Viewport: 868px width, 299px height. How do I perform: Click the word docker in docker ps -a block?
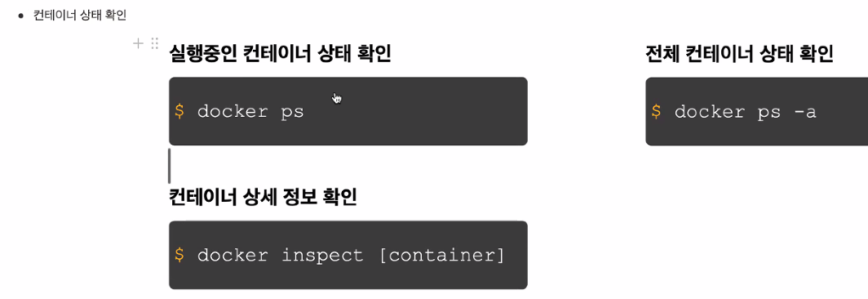pyautogui.click(x=710, y=111)
